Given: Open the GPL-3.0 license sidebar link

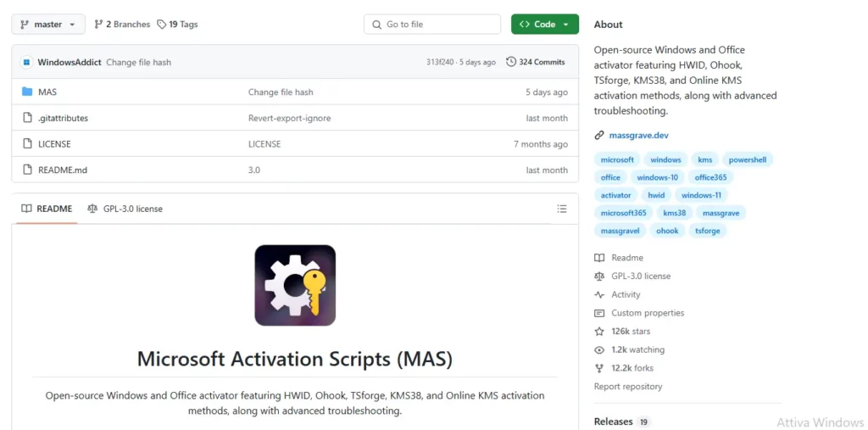Looking at the screenshot, I should coord(641,276).
